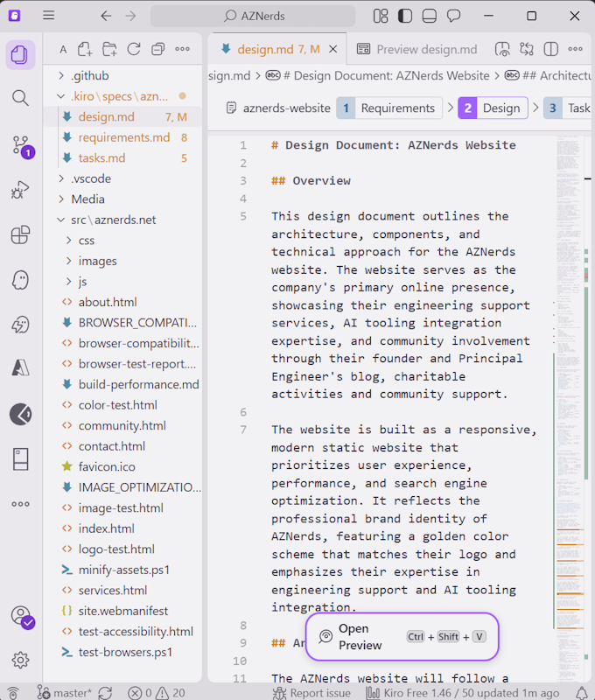Open the Run and Debug view
Viewport: 595px width, 700px height.
click(x=20, y=190)
